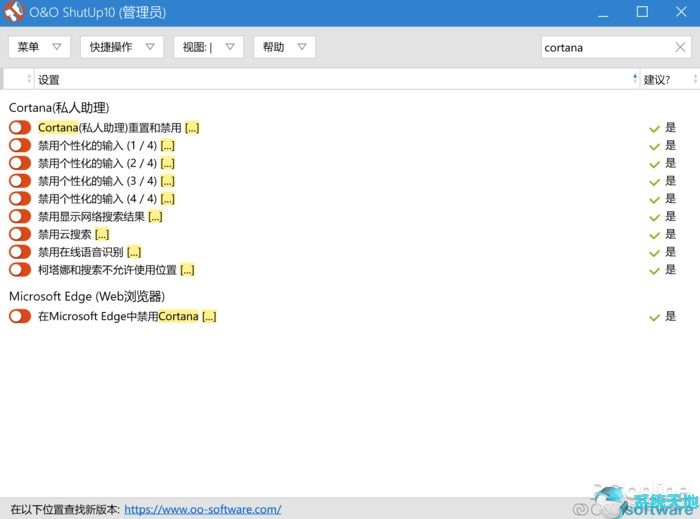Viewport: 700px width, 519px height.
Task: Open the 菜单 dropdown menu
Action: click(x=39, y=47)
